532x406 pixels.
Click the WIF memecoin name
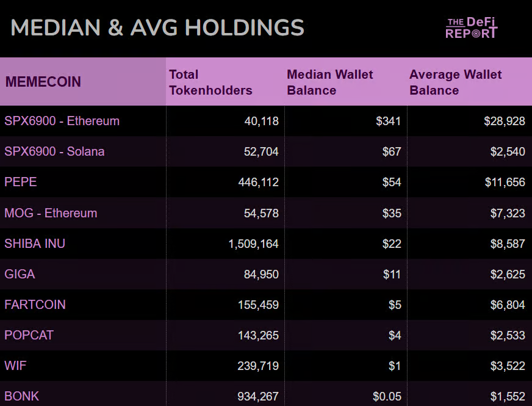point(15,366)
